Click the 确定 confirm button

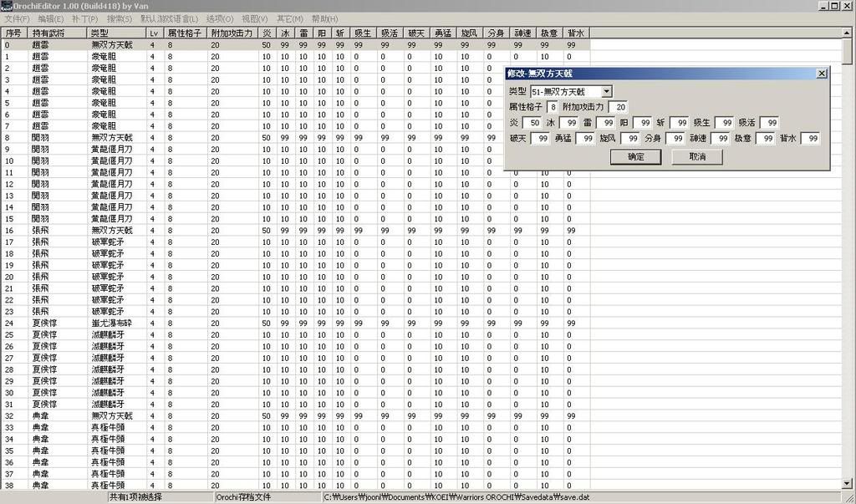click(636, 157)
